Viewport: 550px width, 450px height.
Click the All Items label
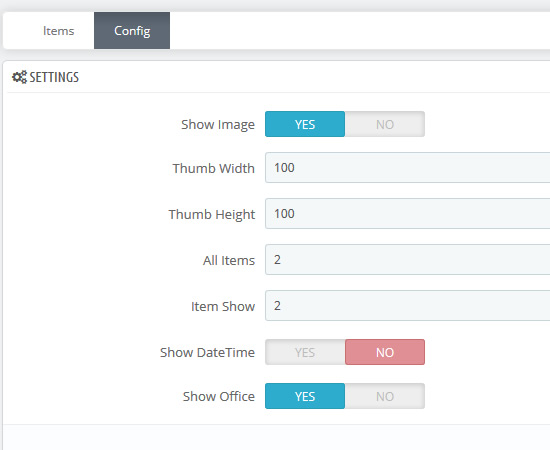tap(229, 261)
